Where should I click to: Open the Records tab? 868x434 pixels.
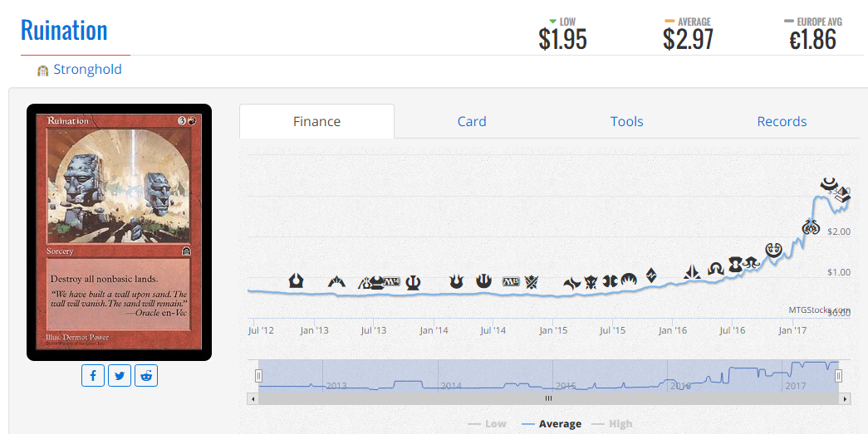(x=782, y=122)
